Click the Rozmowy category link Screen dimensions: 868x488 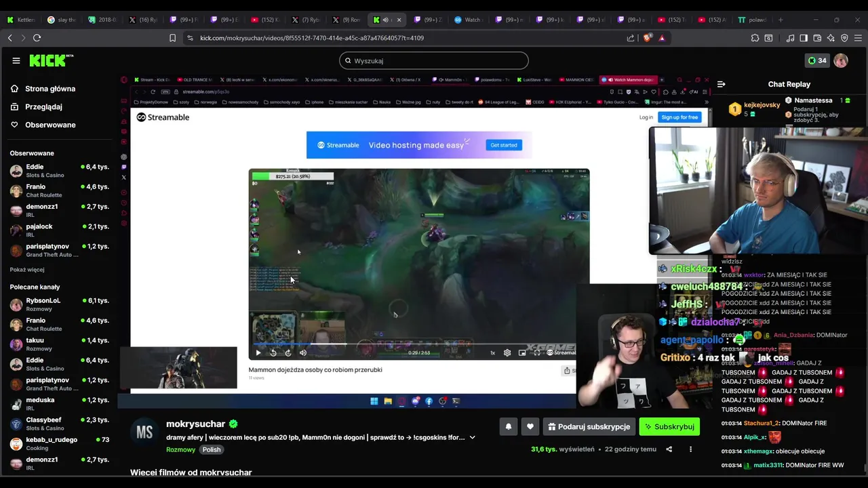[x=180, y=449]
